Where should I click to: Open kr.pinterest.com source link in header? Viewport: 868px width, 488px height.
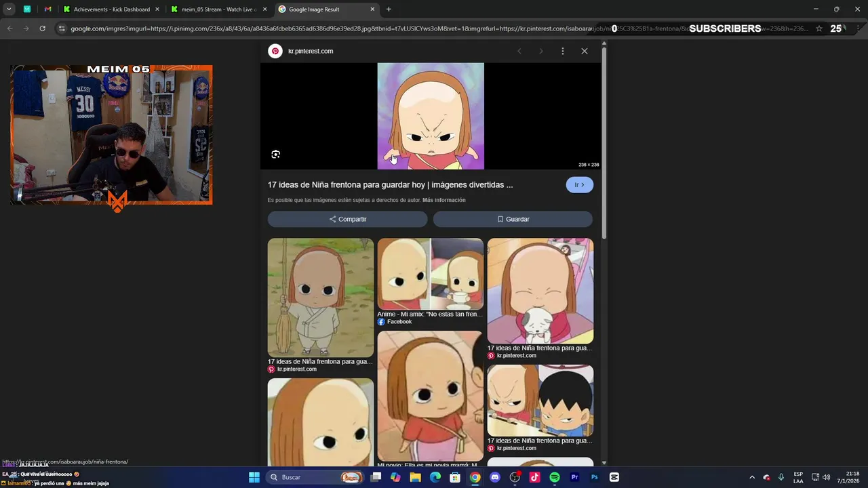311,51
